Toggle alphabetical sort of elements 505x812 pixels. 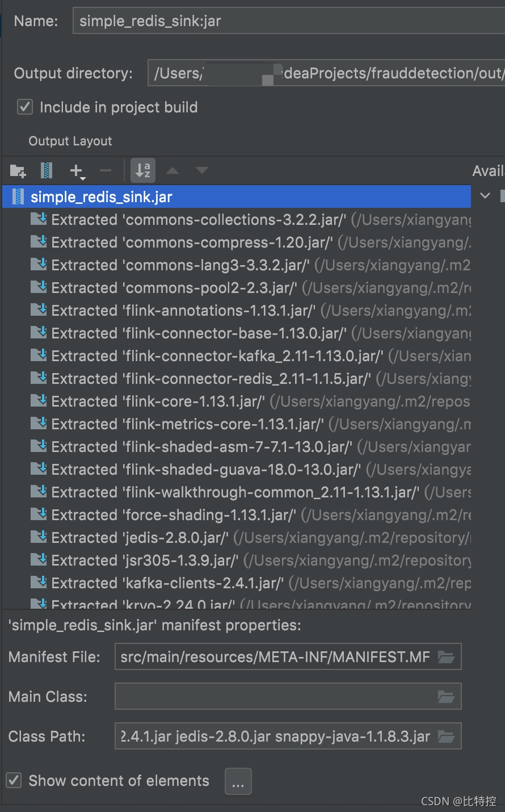pos(143,170)
